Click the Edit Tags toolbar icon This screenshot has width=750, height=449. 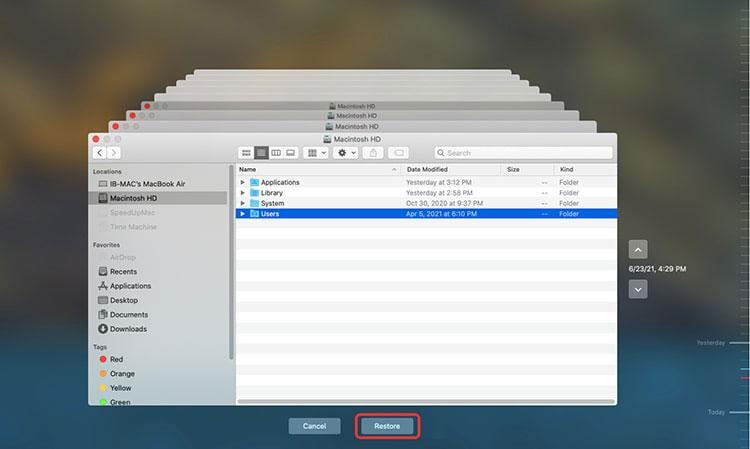coord(398,153)
